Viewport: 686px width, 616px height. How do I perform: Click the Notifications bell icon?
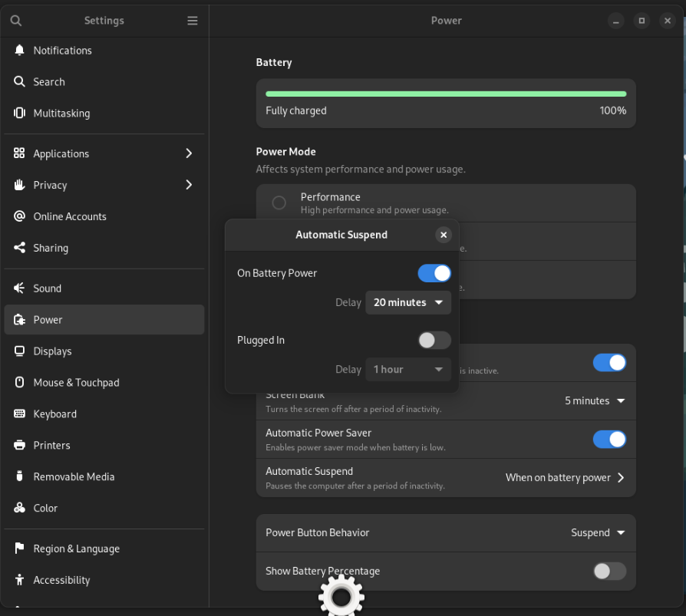19,51
